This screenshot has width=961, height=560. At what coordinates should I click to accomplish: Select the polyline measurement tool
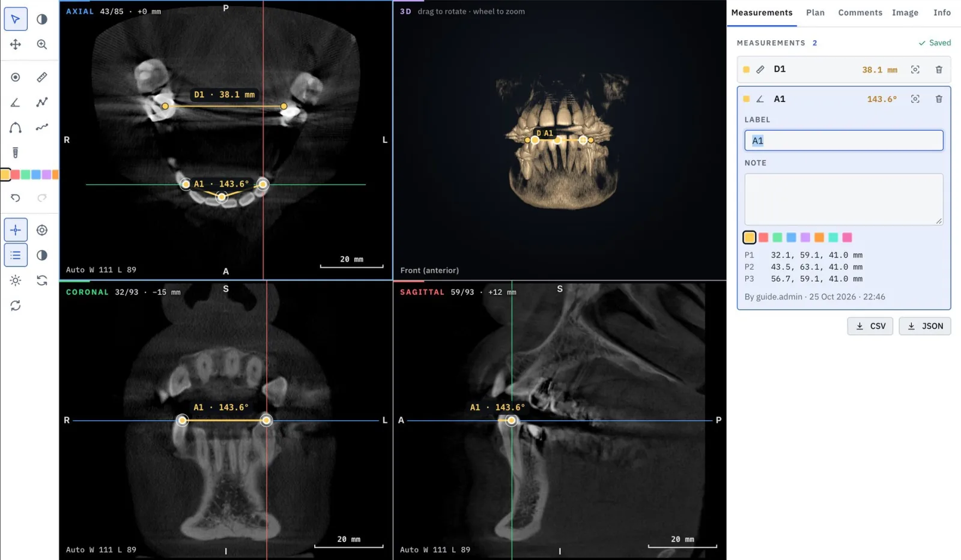click(42, 103)
